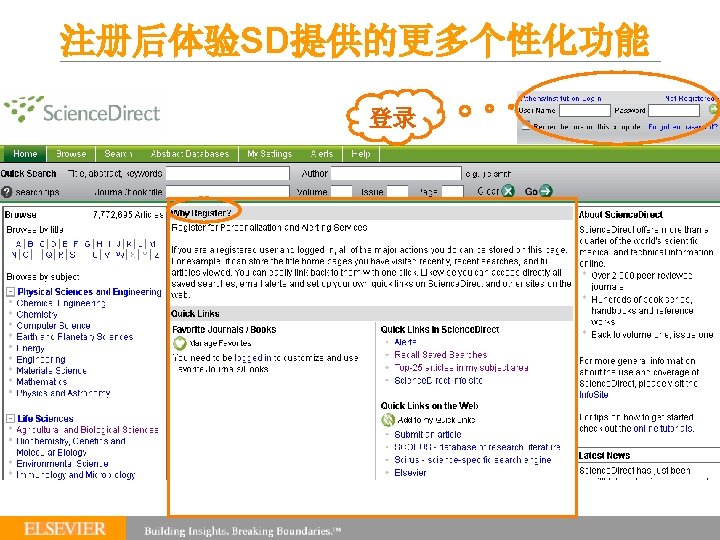Click the User Name input field

pos(585,111)
